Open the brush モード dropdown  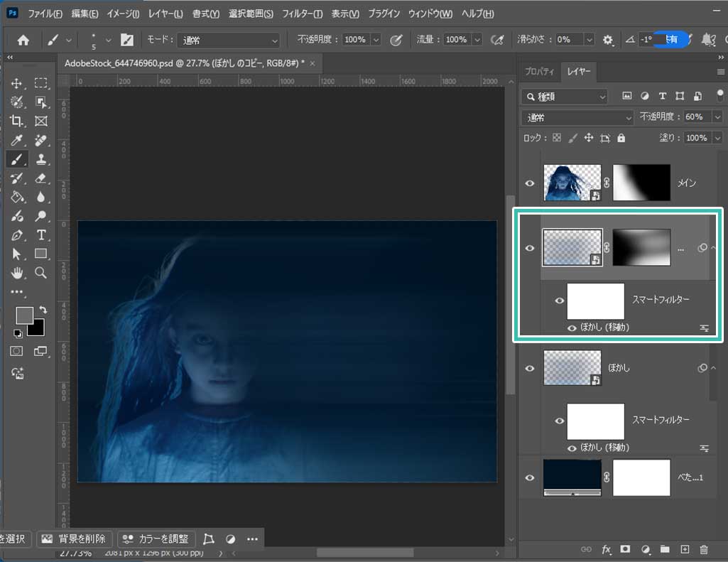(x=229, y=40)
